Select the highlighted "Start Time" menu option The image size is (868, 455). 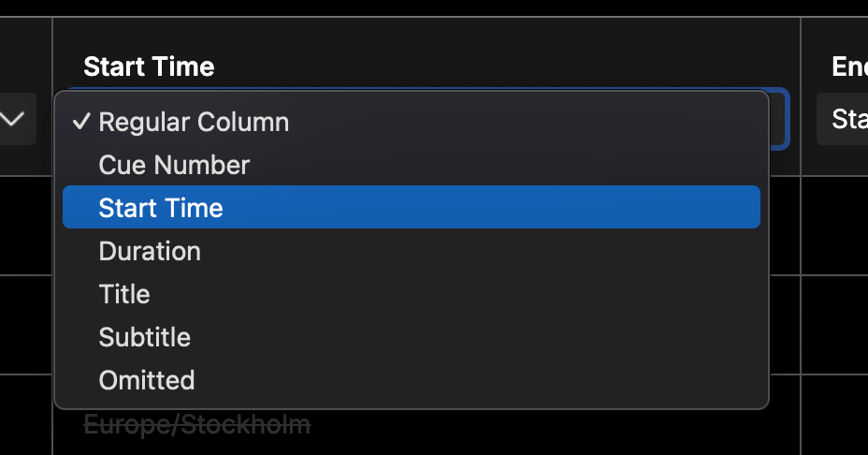tap(161, 207)
